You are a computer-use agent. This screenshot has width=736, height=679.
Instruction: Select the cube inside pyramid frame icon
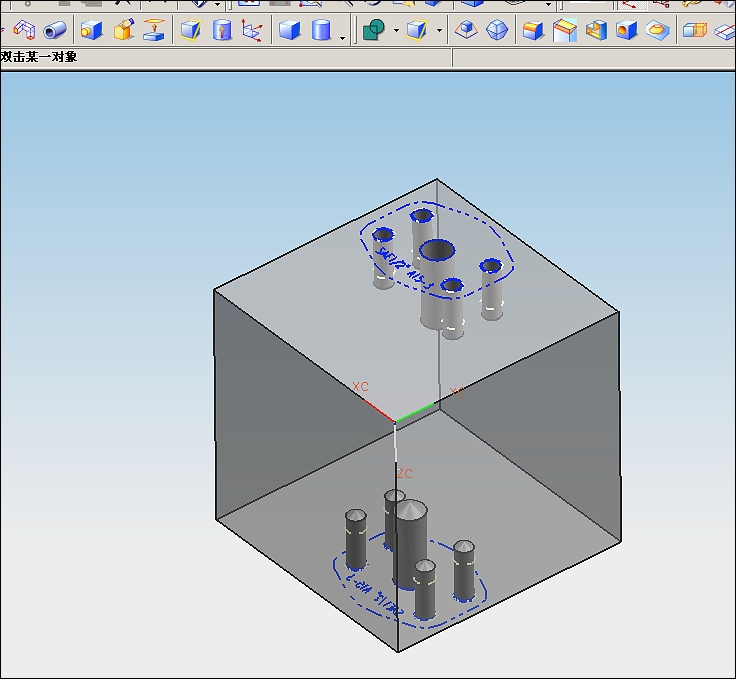(466, 31)
